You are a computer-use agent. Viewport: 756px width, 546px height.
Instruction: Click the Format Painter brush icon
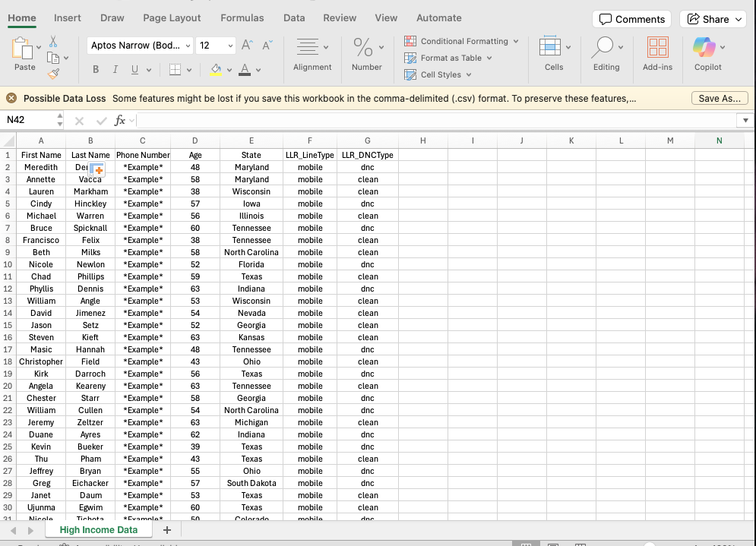click(x=53, y=74)
